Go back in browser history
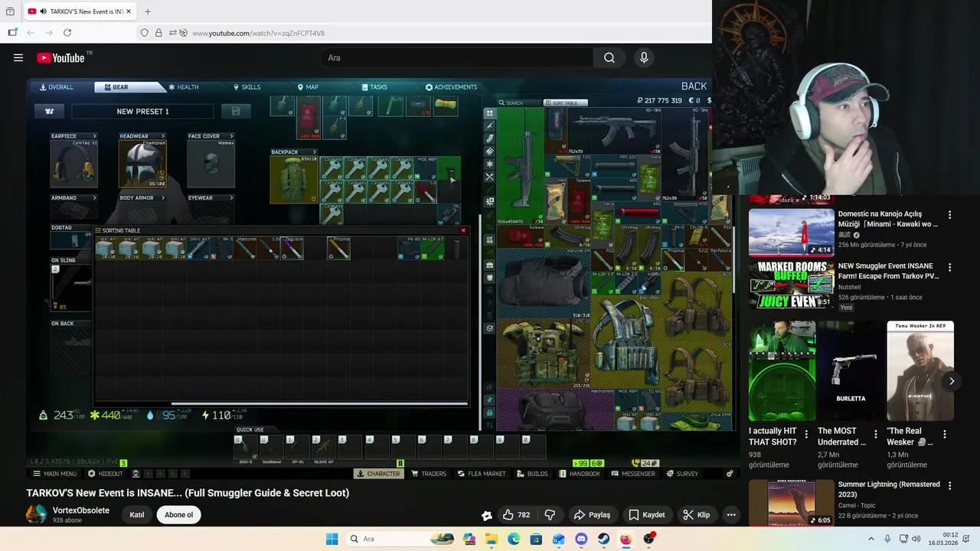The image size is (980, 551). pos(31,33)
